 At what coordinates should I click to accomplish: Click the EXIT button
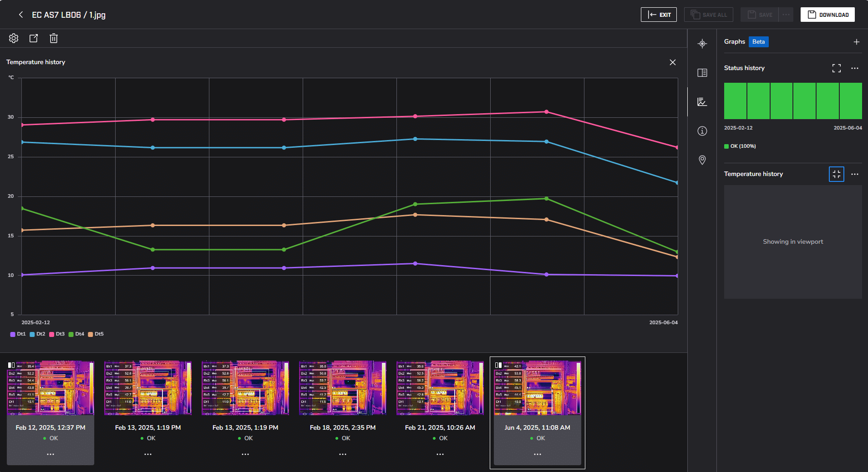pos(659,15)
